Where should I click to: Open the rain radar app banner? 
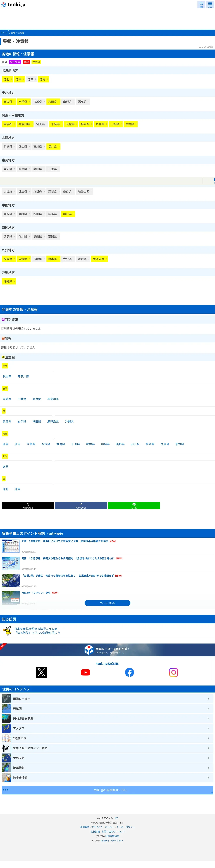pos(107,650)
